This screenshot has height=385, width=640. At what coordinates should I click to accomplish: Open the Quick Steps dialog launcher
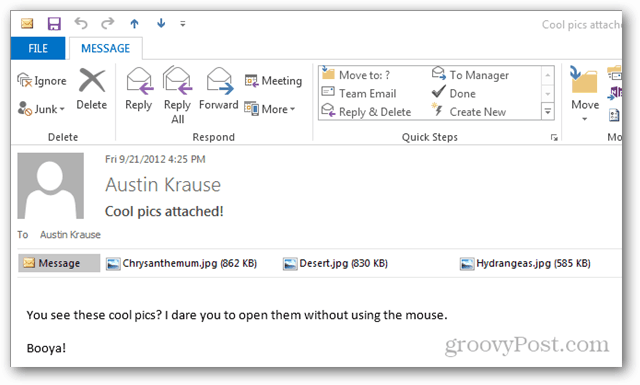(554, 138)
